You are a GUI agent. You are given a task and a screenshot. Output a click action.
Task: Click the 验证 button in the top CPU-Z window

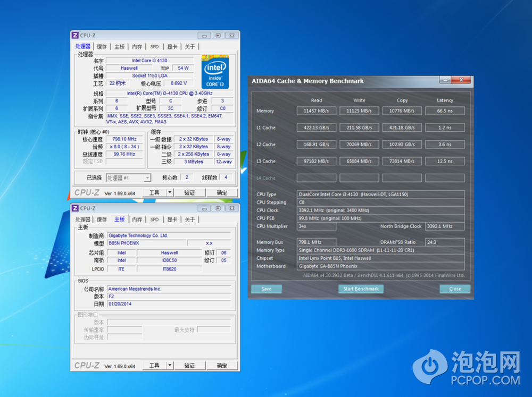189,192
